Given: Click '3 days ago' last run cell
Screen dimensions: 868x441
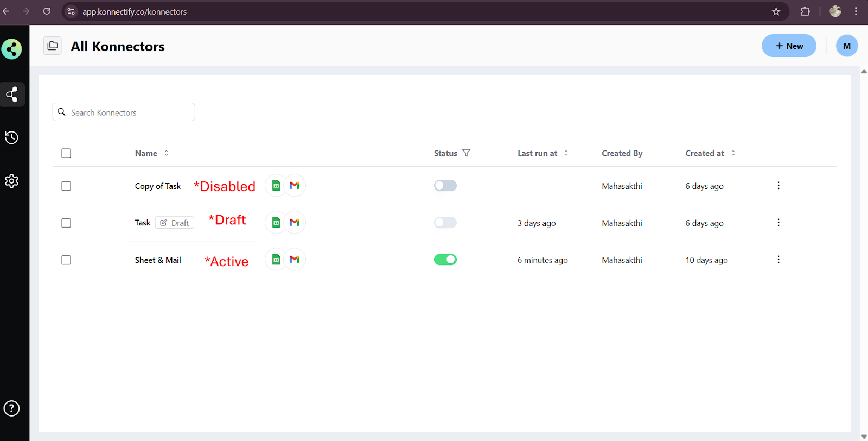Looking at the screenshot, I should click(x=537, y=223).
